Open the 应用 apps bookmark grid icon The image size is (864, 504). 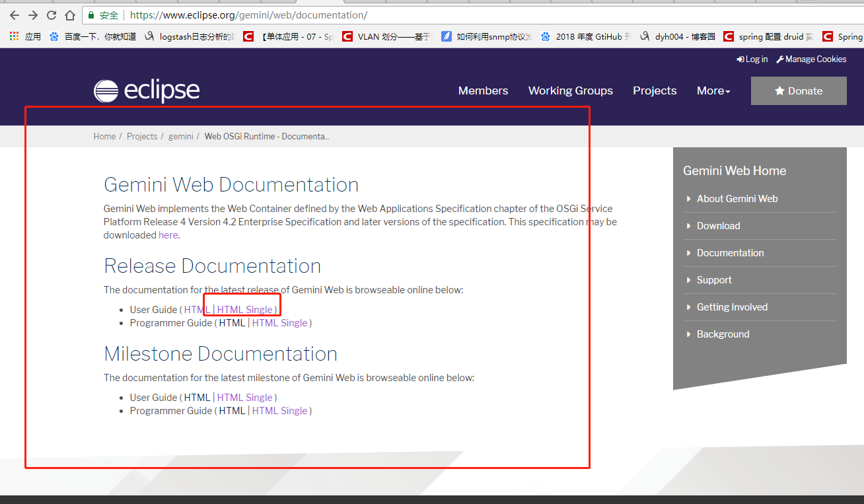coord(15,36)
